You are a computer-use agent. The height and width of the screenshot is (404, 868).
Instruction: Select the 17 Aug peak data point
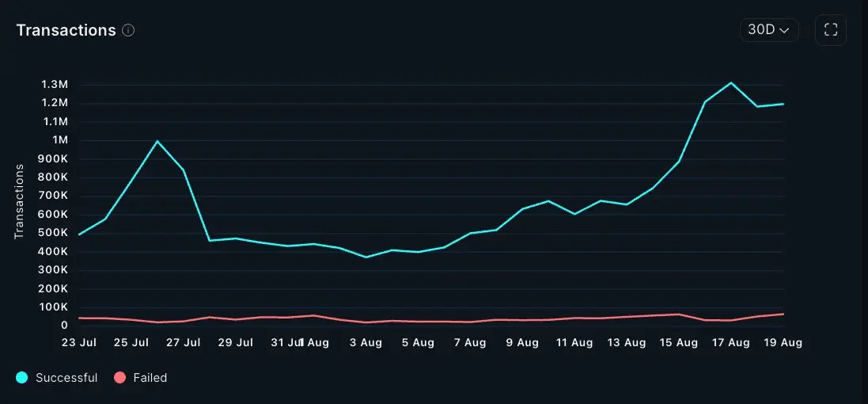[x=731, y=83]
